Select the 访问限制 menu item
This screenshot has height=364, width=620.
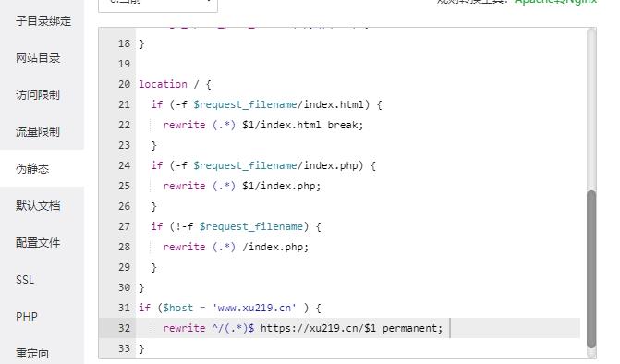(x=38, y=95)
